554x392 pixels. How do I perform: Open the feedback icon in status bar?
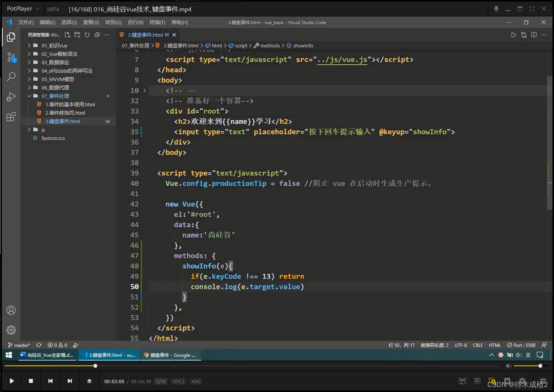pyautogui.click(x=544, y=345)
